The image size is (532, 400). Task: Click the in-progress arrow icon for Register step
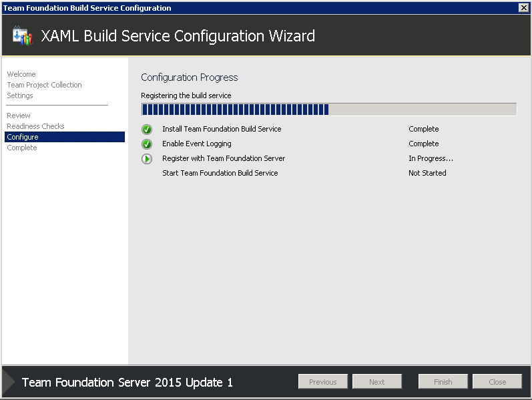click(147, 158)
